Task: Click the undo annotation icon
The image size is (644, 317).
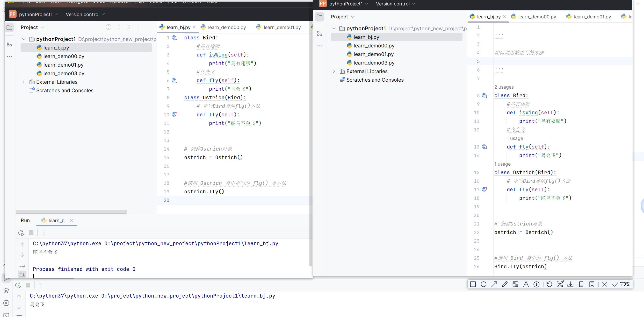Action: click(x=549, y=284)
